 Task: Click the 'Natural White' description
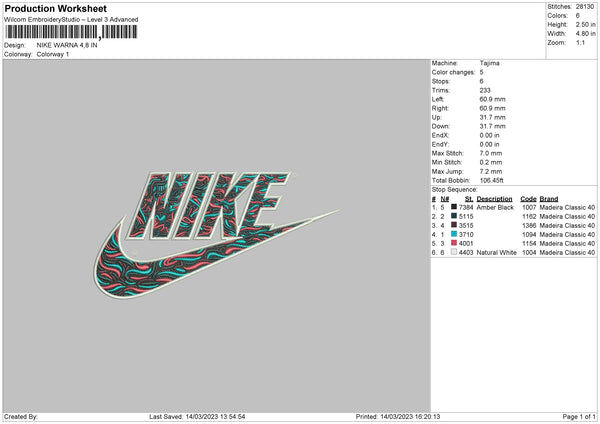tap(496, 253)
